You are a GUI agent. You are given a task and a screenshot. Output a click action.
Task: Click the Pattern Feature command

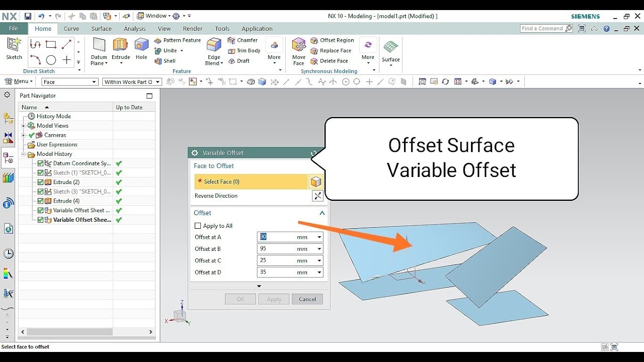[177, 40]
